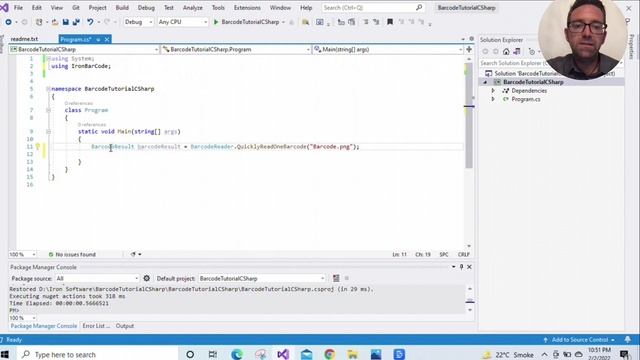
Task: Click the search magnifier icon in the title bar
Action: (419, 8)
